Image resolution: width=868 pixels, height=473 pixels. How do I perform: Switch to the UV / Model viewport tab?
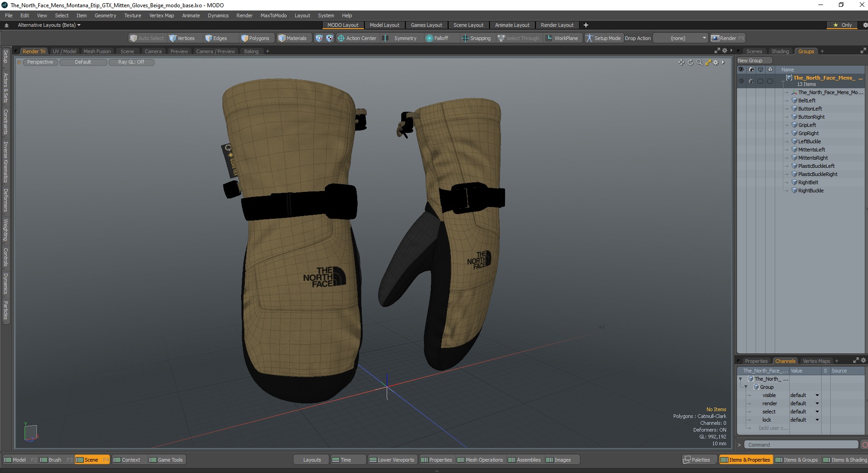64,51
